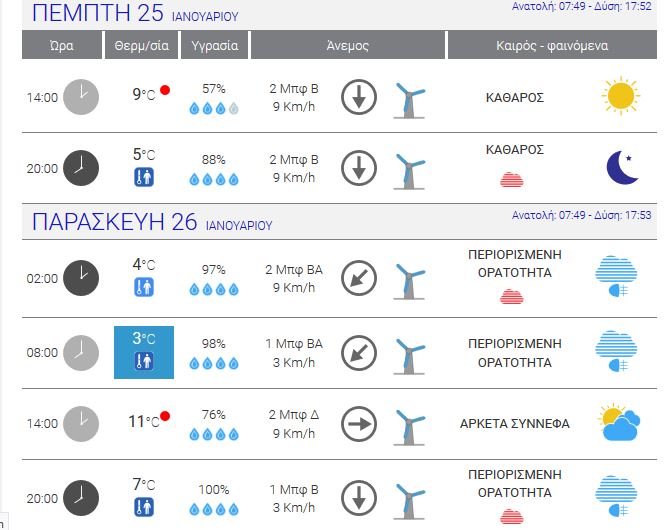Click the sun icon for Thursday 14:00
Screen dimensions: 665x530
pos(620,96)
